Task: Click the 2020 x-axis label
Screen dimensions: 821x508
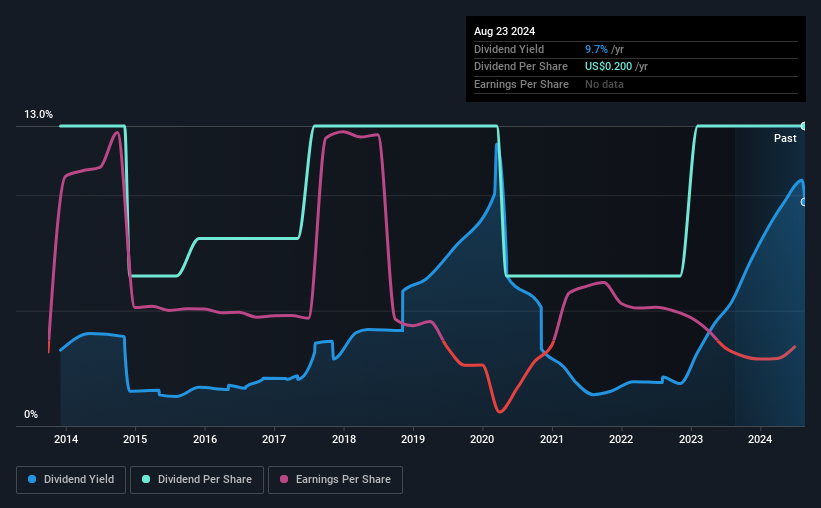Action: coord(482,439)
